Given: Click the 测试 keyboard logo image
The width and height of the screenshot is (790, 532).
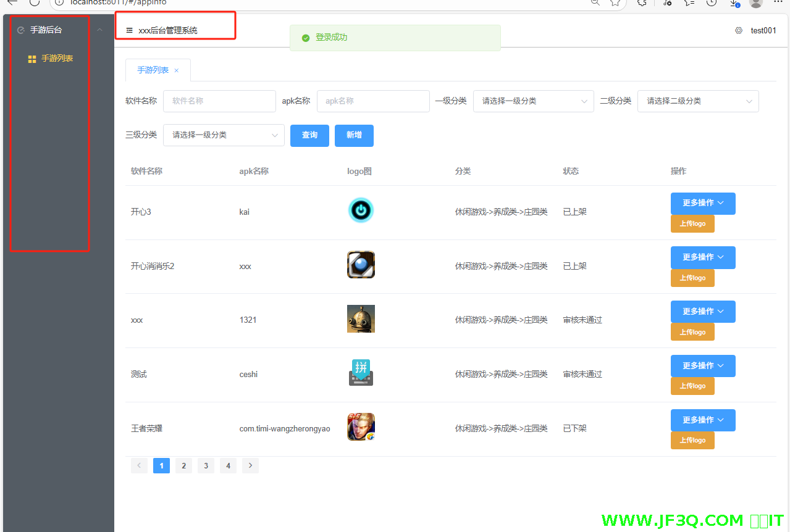Looking at the screenshot, I should click(361, 373).
